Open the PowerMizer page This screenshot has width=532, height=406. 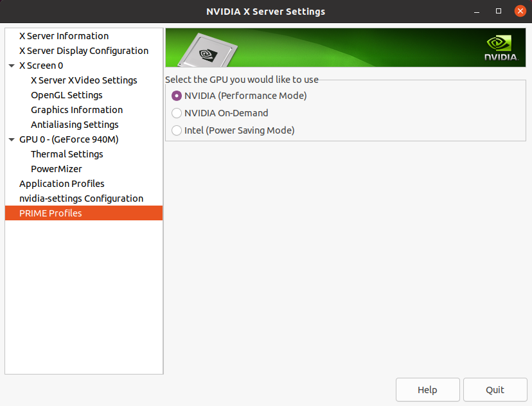click(57, 169)
